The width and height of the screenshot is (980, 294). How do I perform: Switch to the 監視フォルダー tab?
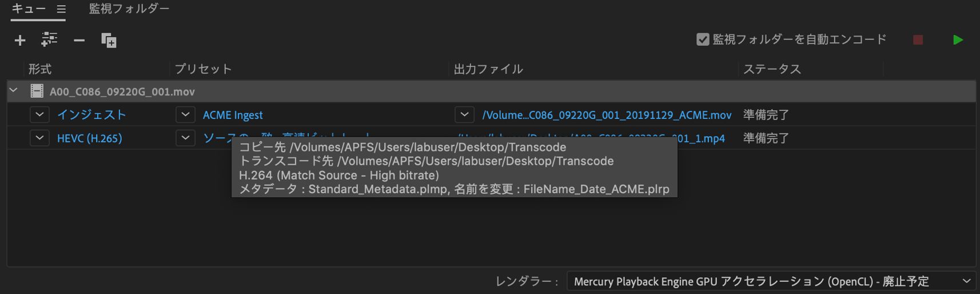[x=129, y=9]
